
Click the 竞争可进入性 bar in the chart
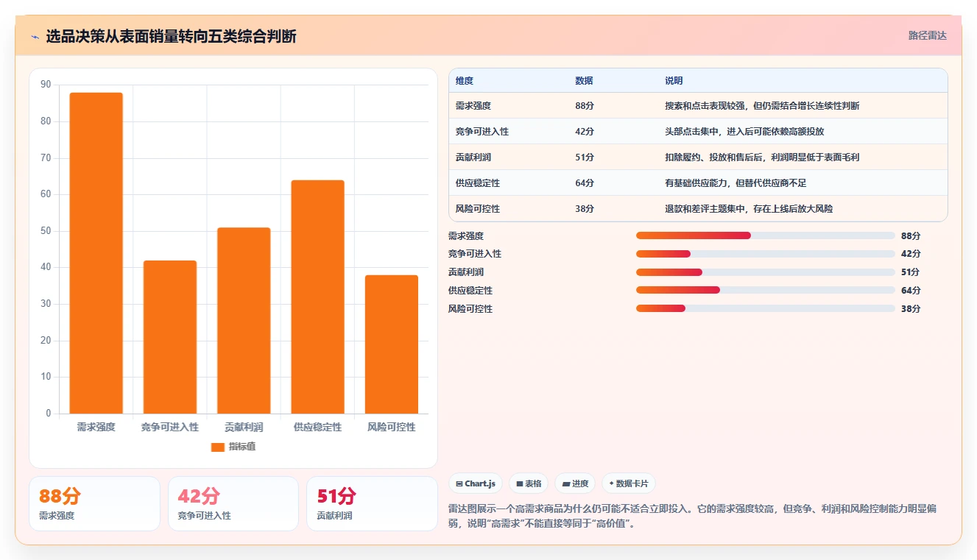[x=170, y=337]
